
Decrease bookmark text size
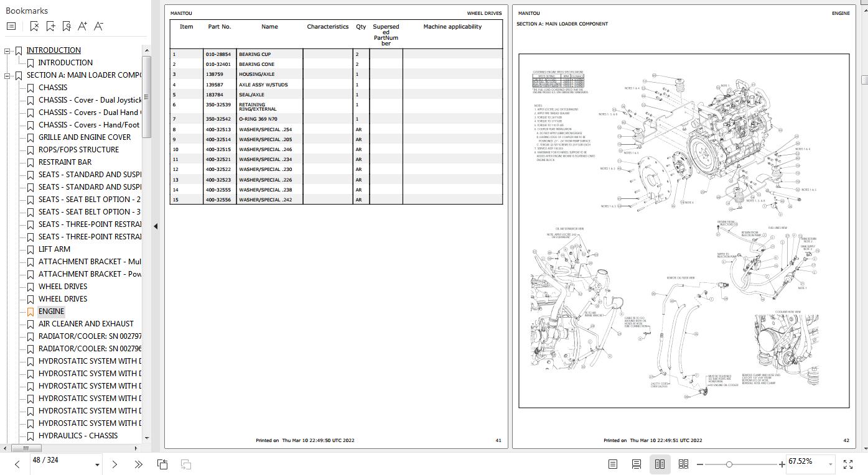98,26
